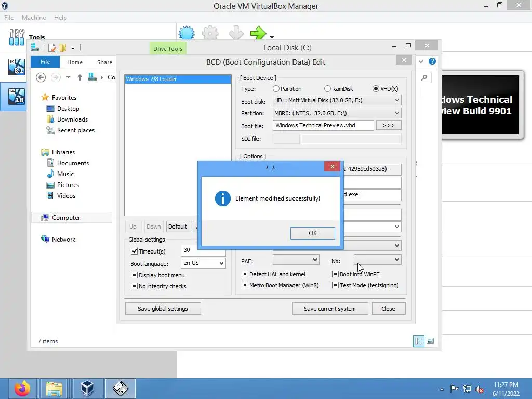This screenshot has height=399, width=532.
Task: Open Desktop in navigation pane
Action: point(68,108)
